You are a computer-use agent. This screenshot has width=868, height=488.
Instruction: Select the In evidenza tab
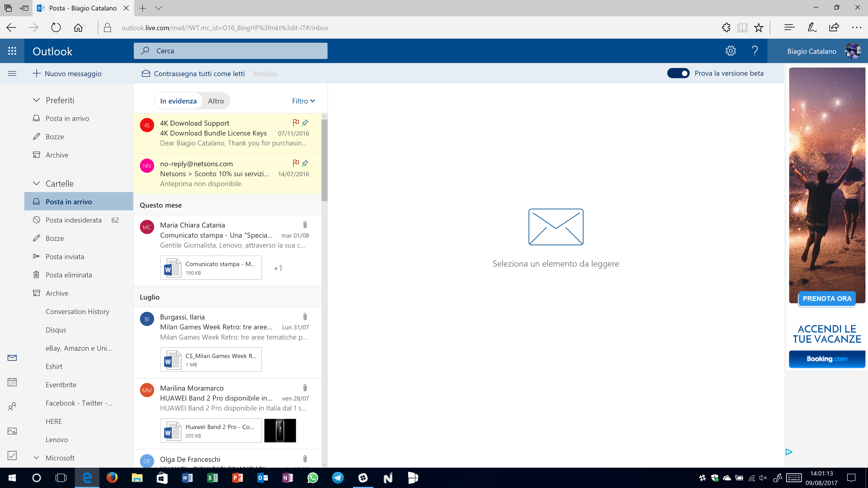pyautogui.click(x=178, y=101)
